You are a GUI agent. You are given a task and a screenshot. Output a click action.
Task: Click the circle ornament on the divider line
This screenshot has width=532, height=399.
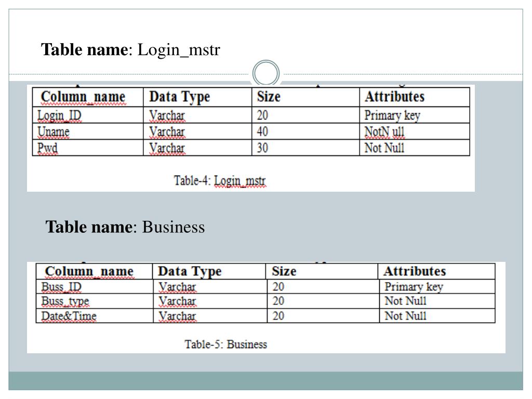click(266, 74)
